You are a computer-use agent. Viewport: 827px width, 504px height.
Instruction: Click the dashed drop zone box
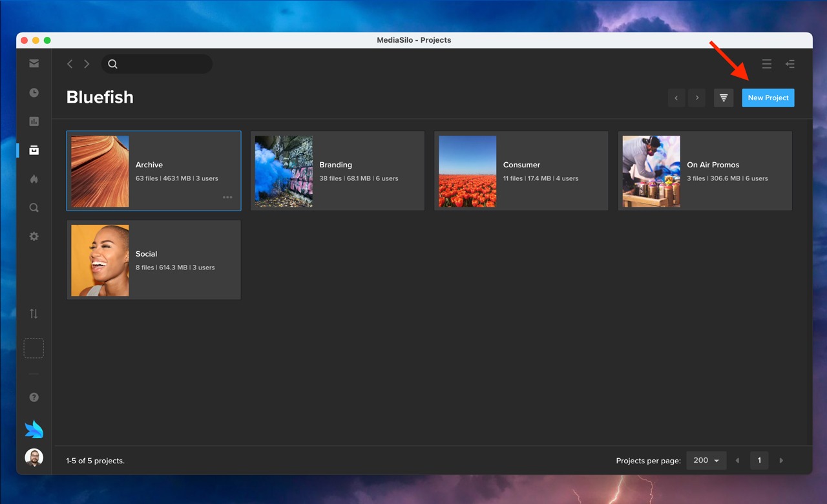[34, 348]
